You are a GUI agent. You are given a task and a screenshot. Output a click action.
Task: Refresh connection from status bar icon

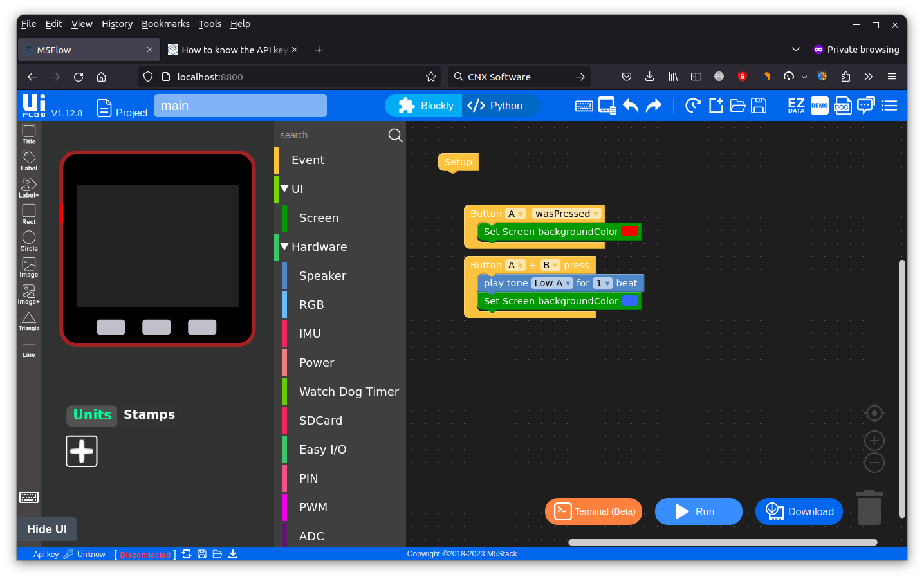pyautogui.click(x=187, y=554)
